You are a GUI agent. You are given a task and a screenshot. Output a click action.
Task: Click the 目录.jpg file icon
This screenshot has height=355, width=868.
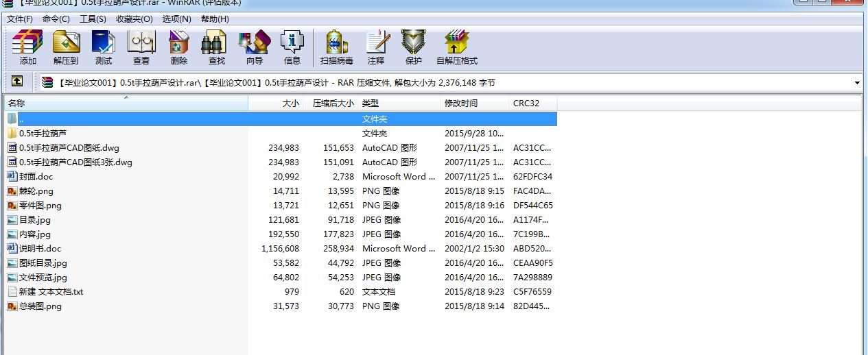pyautogui.click(x=12, y=220)
